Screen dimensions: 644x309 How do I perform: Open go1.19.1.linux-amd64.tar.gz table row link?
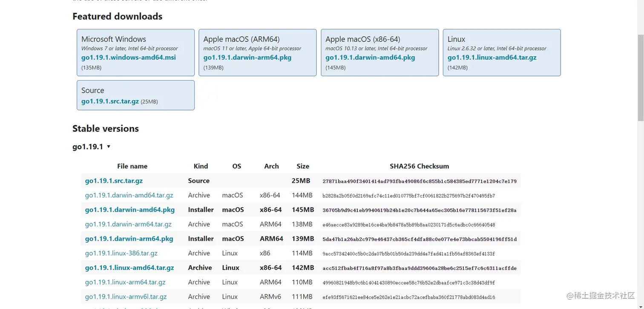coord(129,268)
